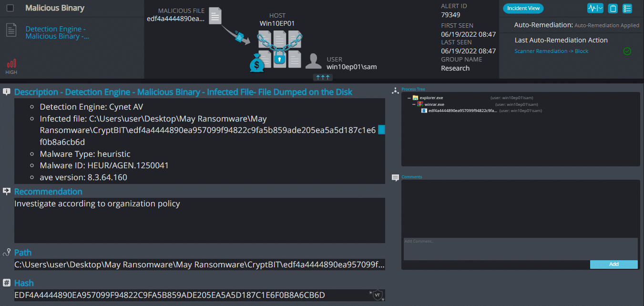Image resolution: width=644 pixels, height=306 pixels.
Task: Click the chained host files icon
Action: (x=280, y=49)
